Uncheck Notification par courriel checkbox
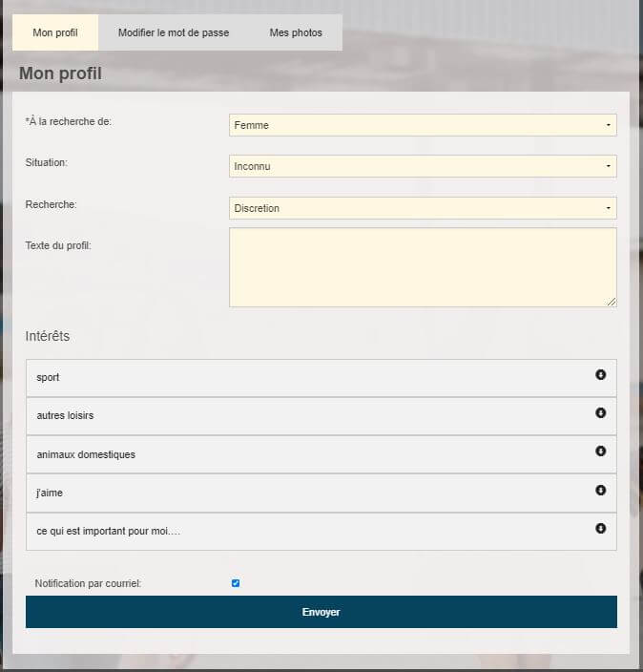This screenshot has width=643, height=672. (236, 583)
